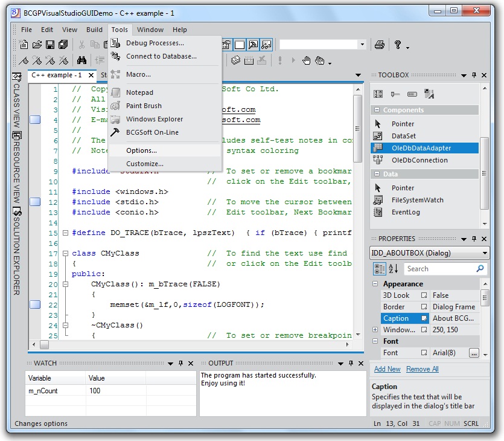Click the Save icon on the toolbar

49,44
